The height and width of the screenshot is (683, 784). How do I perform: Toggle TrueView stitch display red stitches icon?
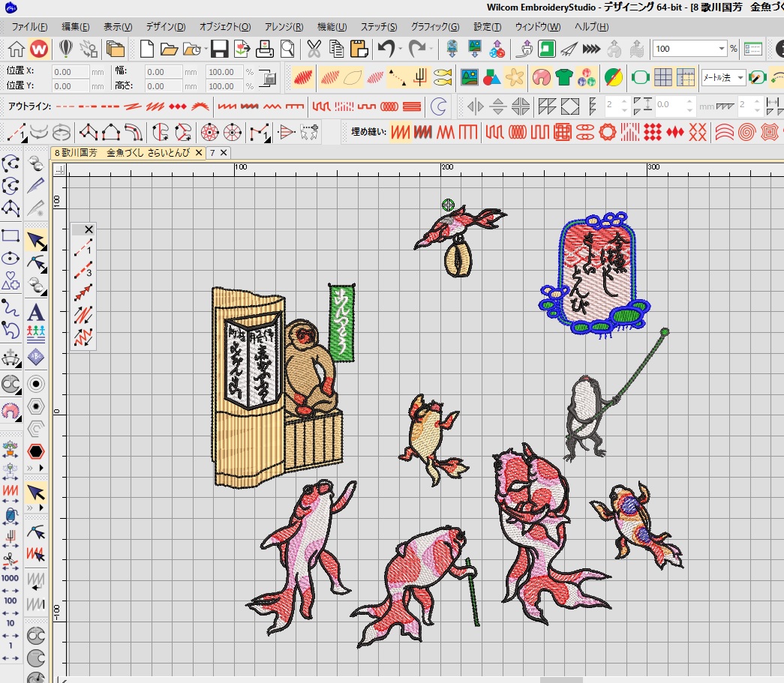[302, 77]
